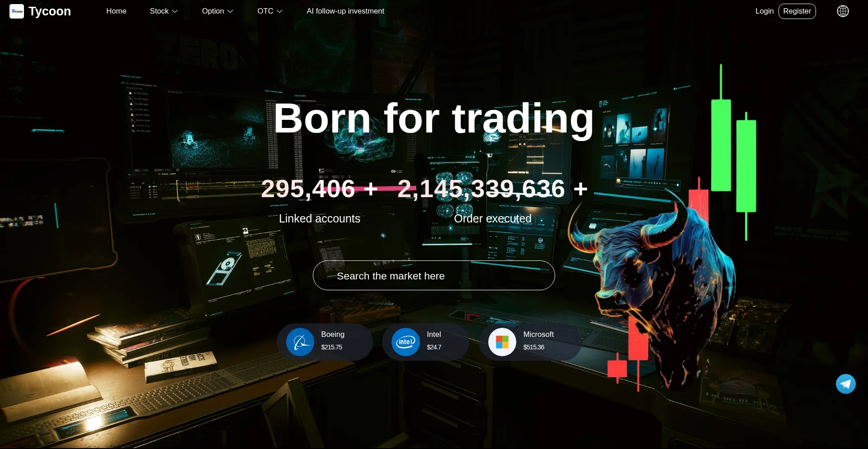The width and height of the screenshot is (868, 449).
Task: Click the Register button
Action: [797, 11]
